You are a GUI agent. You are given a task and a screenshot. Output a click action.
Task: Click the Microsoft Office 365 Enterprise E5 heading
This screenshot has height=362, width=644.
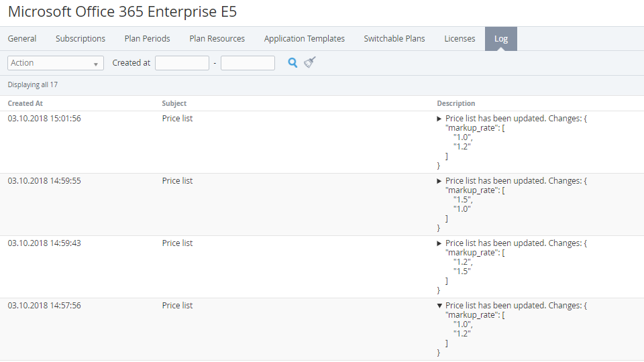coord(122,12)
